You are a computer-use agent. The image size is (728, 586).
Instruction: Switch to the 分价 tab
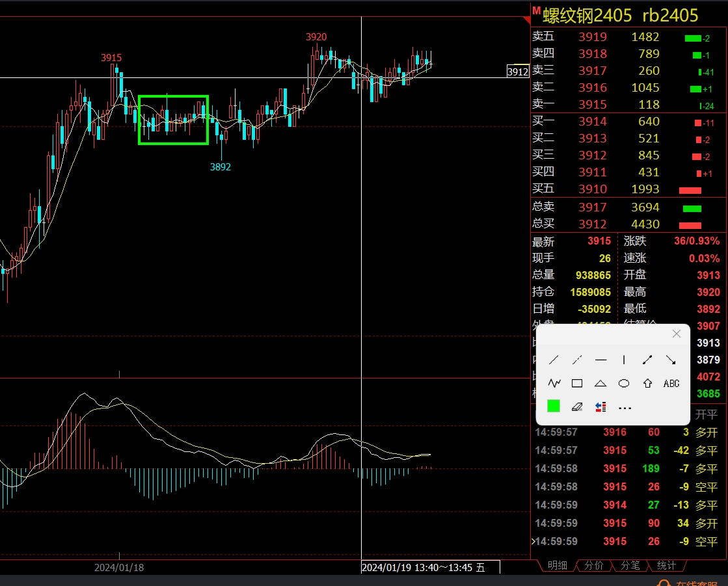pyautogui.click(x=594, y=565)
